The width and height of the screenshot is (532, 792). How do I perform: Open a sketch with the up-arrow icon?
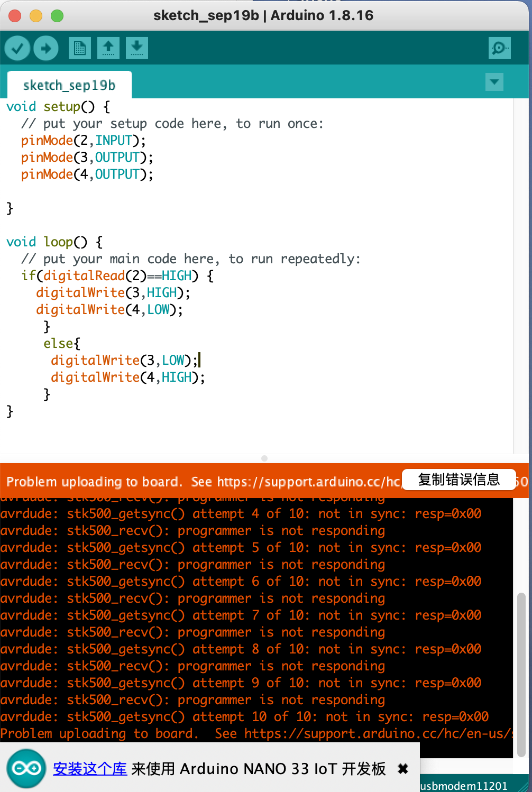(108, 48)
